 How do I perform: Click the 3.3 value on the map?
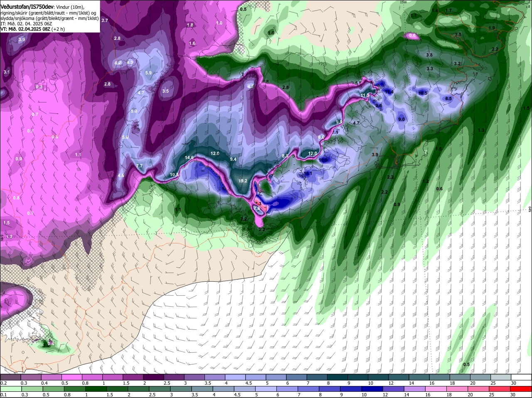[430, 69]
